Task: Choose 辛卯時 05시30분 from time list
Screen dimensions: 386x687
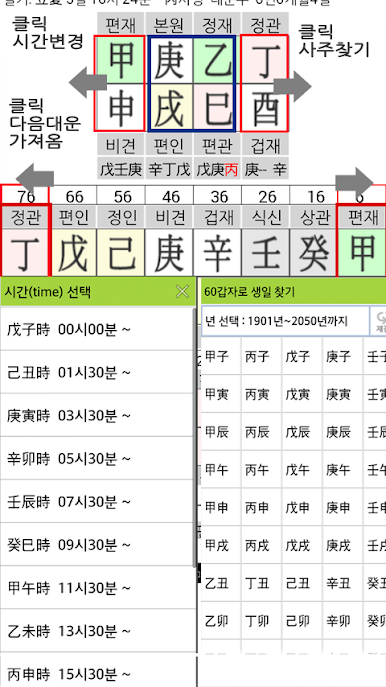Action: coord(97,458)
